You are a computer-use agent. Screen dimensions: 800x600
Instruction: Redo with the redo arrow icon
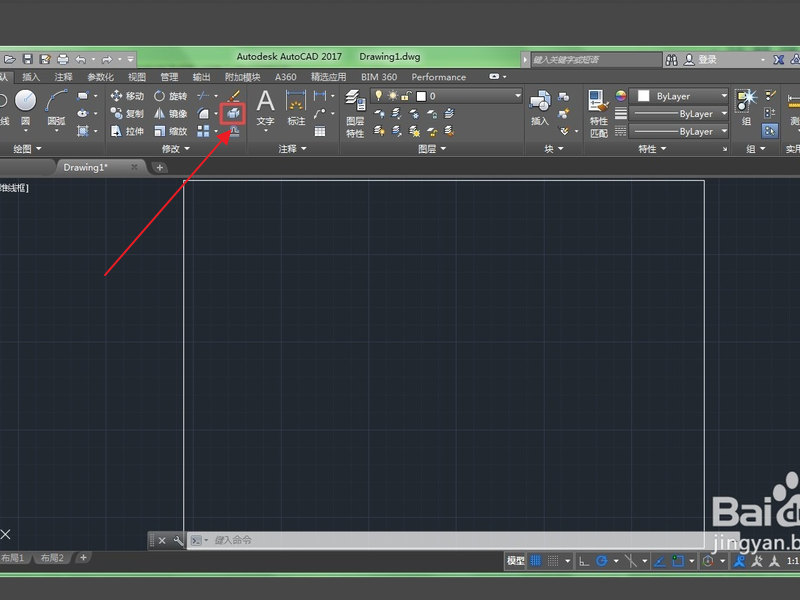click(107, 60)
